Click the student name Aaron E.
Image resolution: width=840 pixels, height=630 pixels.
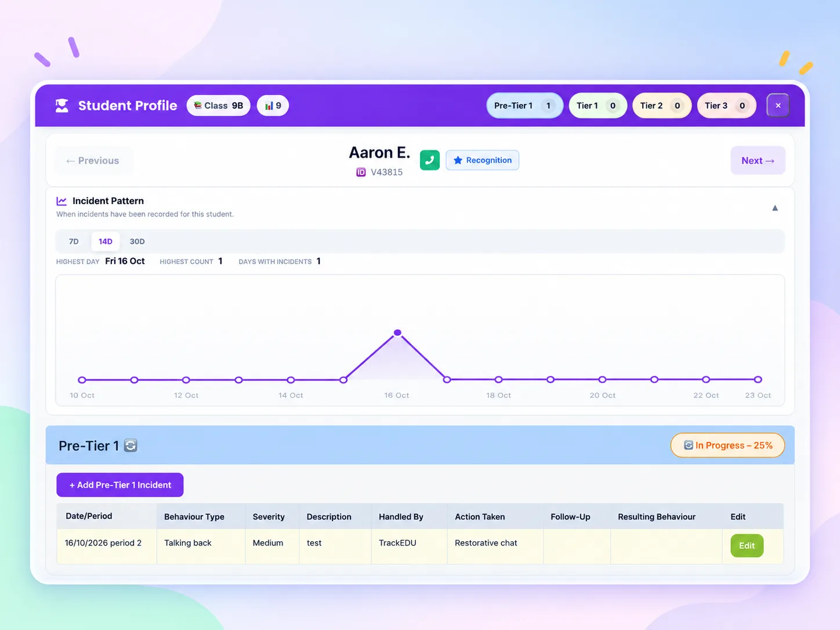(x=379, y=153)
